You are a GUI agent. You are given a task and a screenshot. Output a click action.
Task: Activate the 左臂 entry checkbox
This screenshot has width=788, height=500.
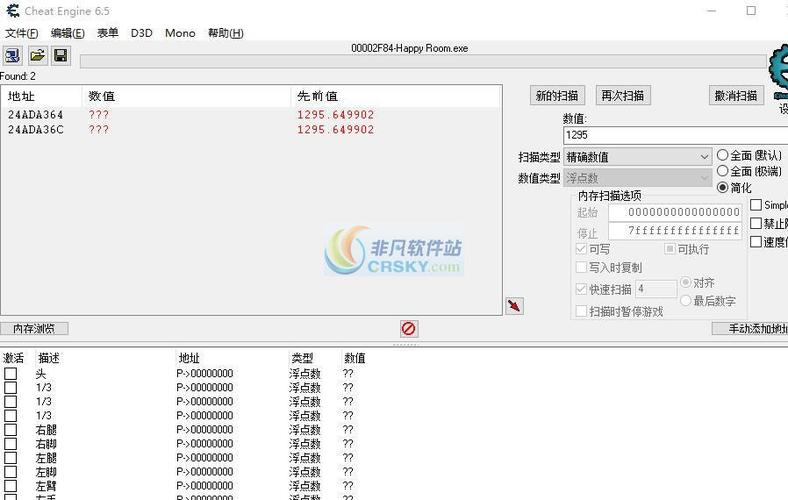[11, 486]
